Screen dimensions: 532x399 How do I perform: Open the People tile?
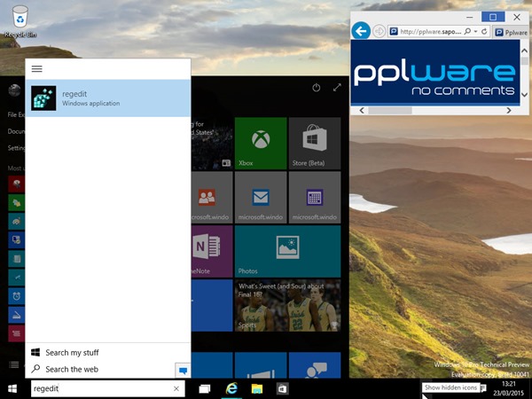click(x=212, y=197)
